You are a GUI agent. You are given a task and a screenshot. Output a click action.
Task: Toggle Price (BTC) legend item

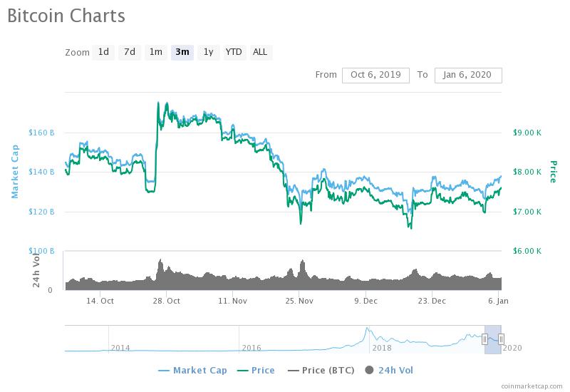[321, 370]
